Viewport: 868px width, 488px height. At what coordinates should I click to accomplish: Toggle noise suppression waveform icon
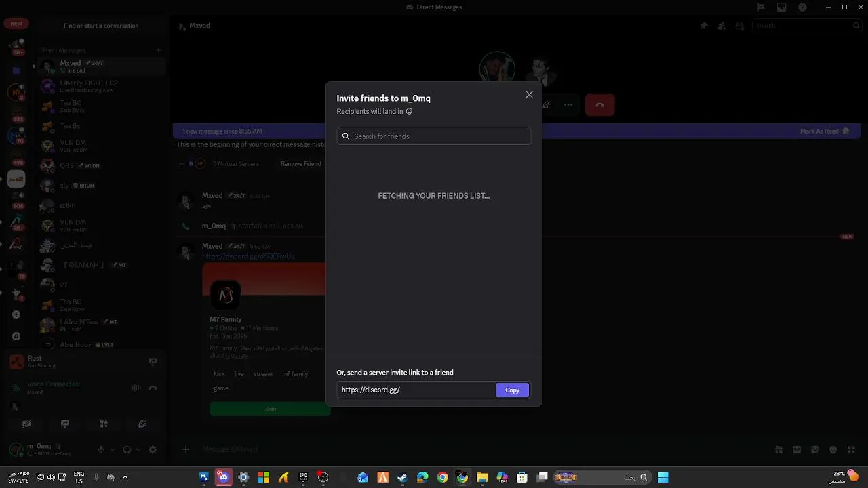136,388
